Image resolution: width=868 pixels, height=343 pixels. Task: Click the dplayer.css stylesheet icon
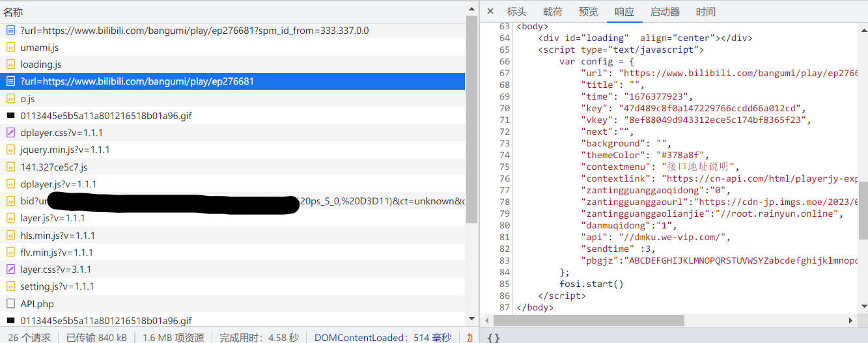point(10,133)
